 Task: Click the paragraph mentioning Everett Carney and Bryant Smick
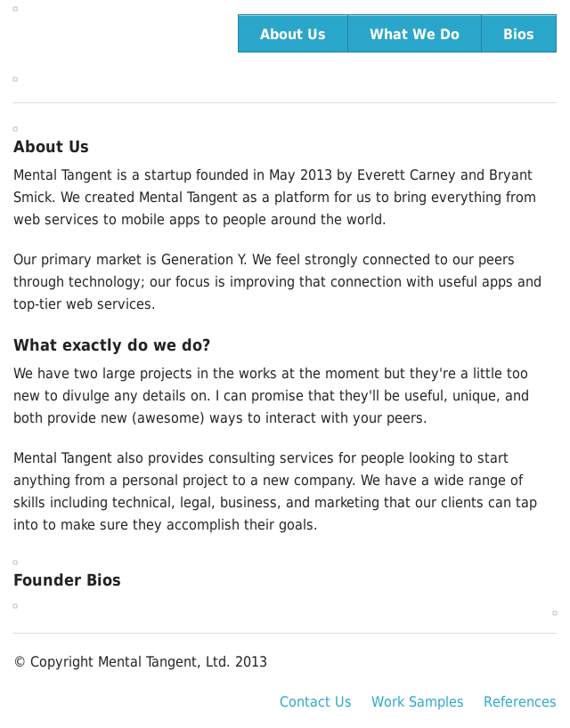pyautogui.click(x=276, y=198)
